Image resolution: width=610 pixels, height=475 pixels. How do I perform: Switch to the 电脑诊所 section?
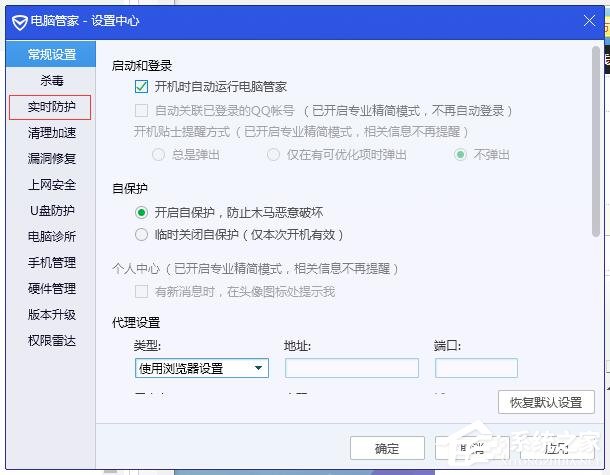point(51,237)
